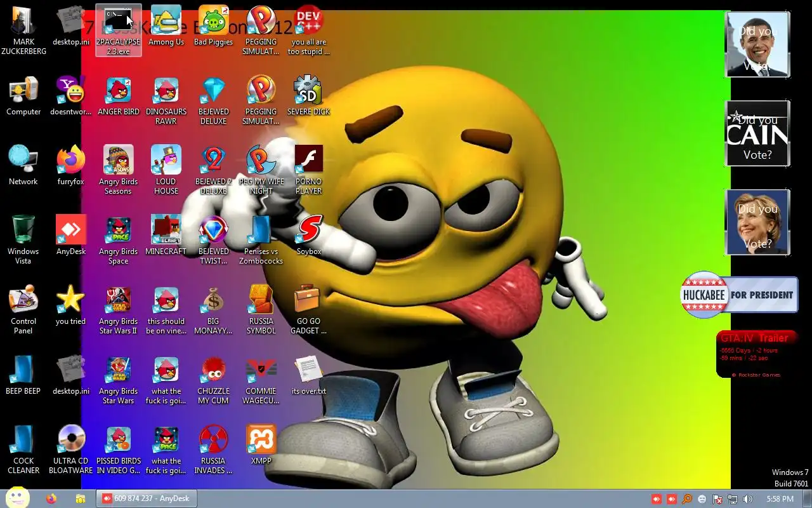Launch the MINECRAFT shortcut
Viewport: 812px width, 508px height.
(166, 236)
